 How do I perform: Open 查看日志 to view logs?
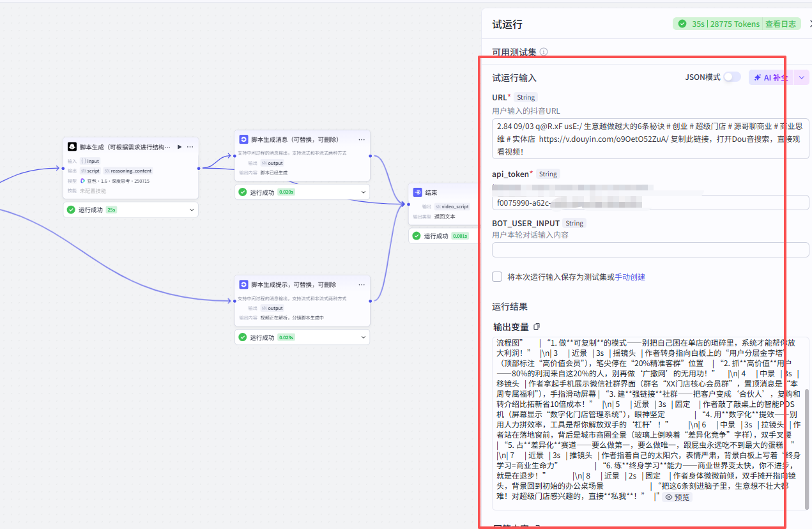(781, 24)
